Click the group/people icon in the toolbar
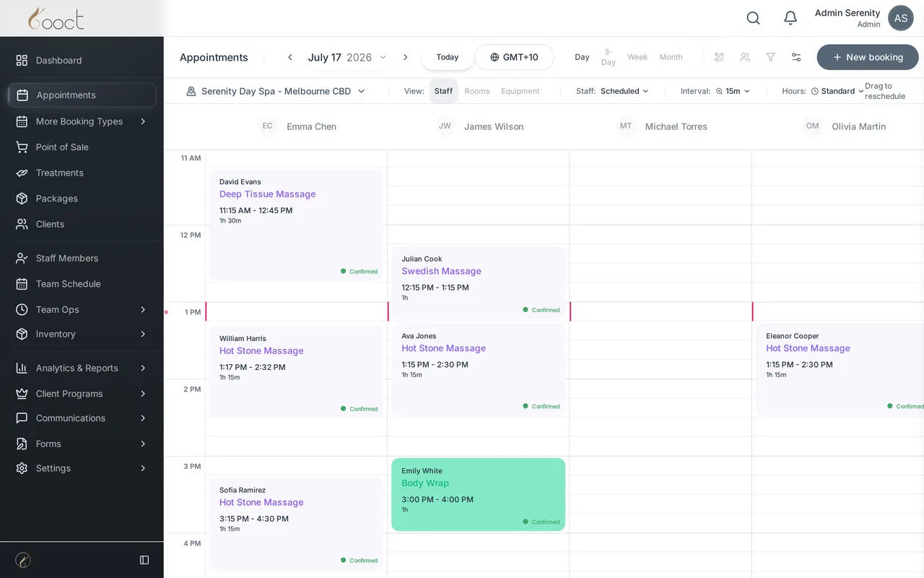The width and height of the screenshot is (924, 578). pyautogui.click(x=745, y=57)
